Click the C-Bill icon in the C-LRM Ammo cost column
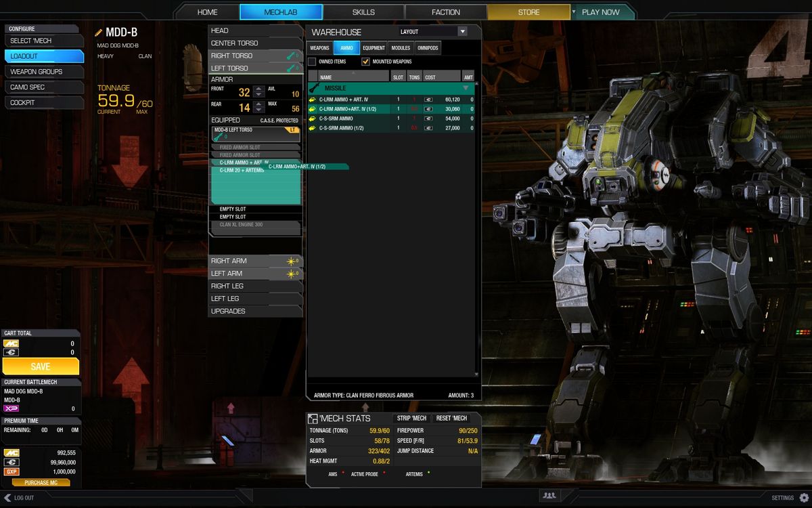The height and width of the screenshot is (508, 812). [429, 99]
